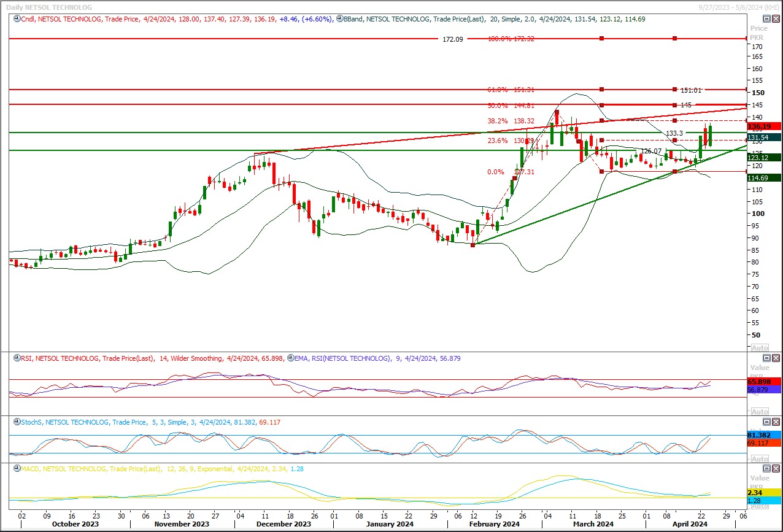Click the Daily NETSOL TECHNOLOG chart title
Image resolution: width=783 pixels, height=532 pixels.
pos(48,7)
